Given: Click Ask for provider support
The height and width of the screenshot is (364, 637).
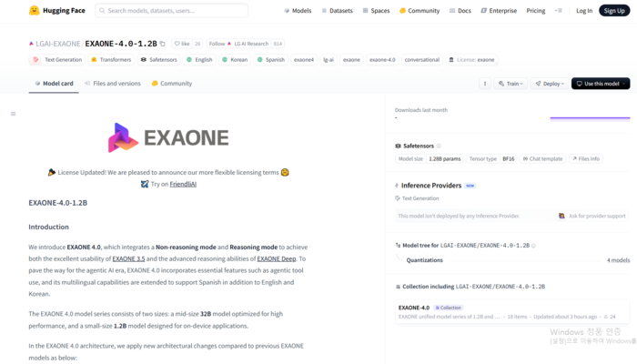Looking at the screenshot, I should click(x=592, y=216).
